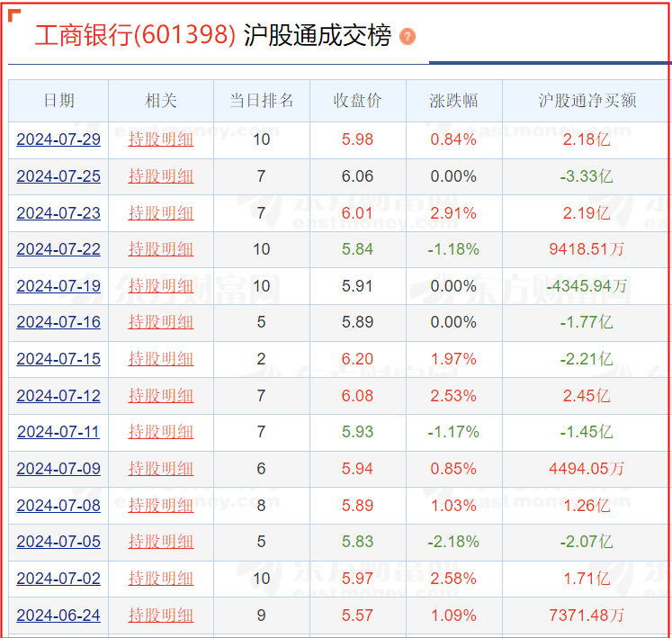Screen dimensions: 672x638
Task: Select net buy value 4494.05万
Action: (x=587, y=469)
